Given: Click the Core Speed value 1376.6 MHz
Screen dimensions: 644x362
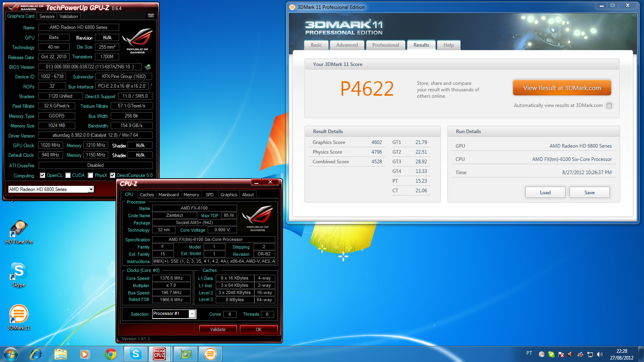Looking at the screenshot, I should 171,278.
